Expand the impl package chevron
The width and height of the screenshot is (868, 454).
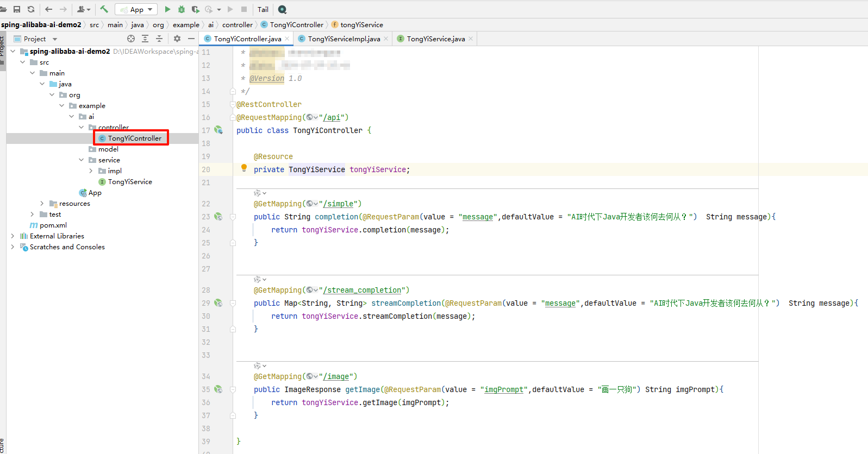91,171
